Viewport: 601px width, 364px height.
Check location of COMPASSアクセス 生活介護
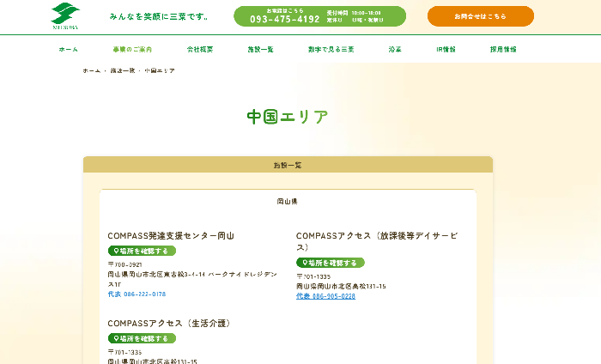click(142, 338)
